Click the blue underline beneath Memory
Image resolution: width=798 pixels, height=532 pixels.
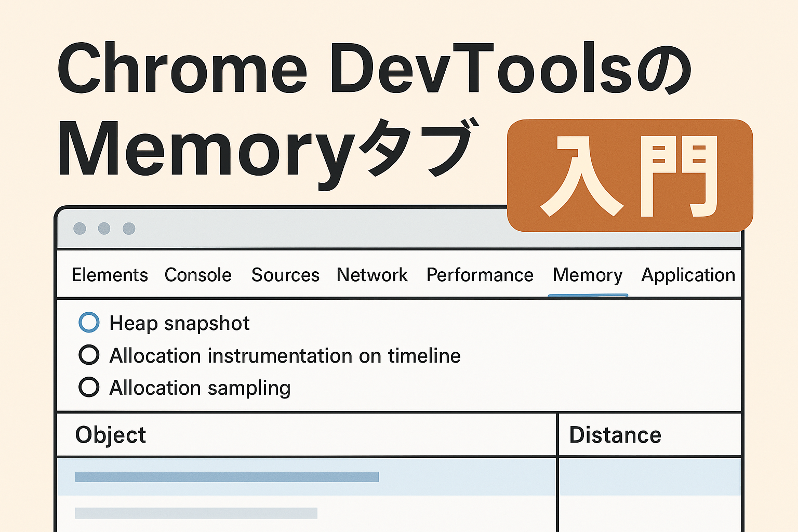[588, 294]
